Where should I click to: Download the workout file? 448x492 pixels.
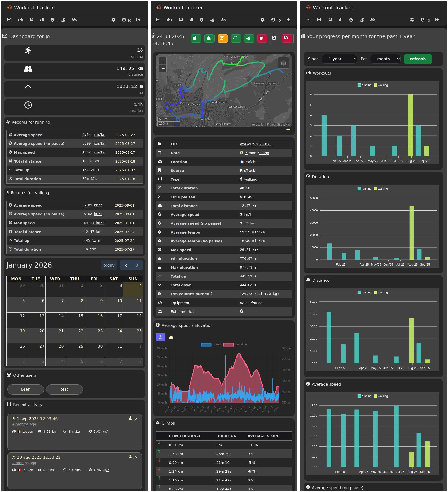click(x=209, y=38)
